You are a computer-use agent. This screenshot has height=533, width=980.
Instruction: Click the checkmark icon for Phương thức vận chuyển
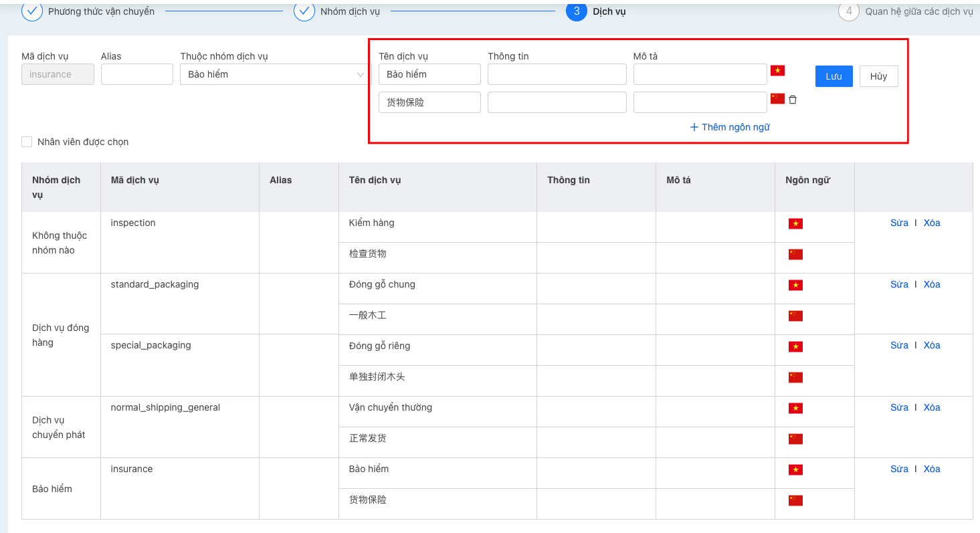click(32, 11)
